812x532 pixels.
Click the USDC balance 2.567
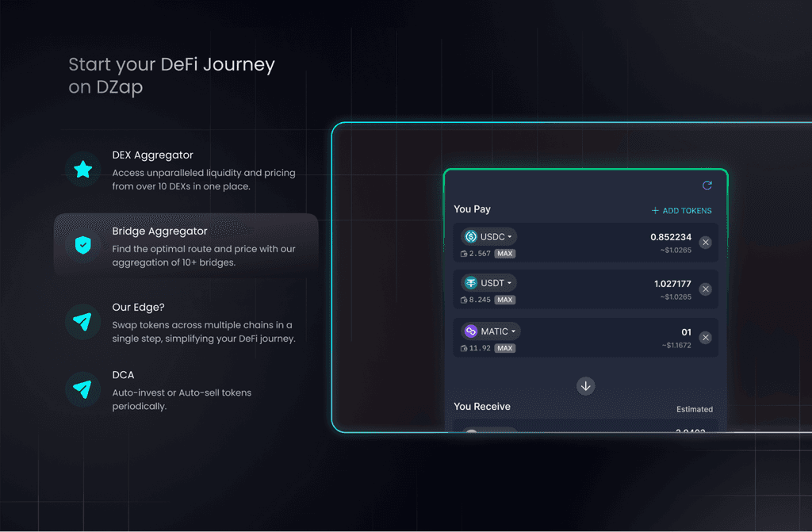tap(480, 253)
